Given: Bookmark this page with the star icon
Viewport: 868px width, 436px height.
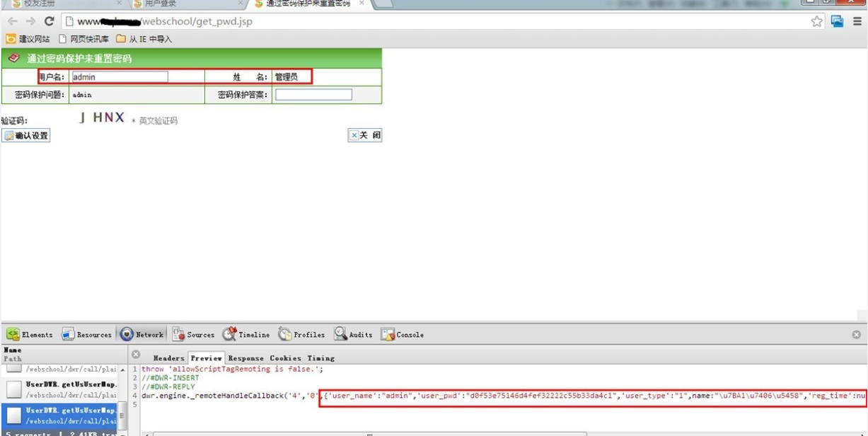Looking at the screenshot, I should tap(817, 21).
